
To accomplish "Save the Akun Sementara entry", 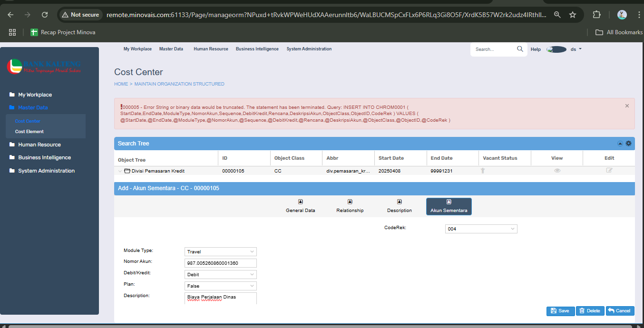I will click(560, 311).
